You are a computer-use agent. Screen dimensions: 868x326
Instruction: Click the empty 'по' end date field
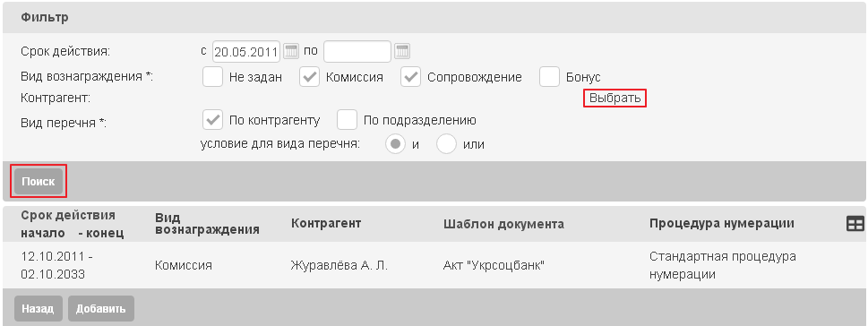pos(357,52)
